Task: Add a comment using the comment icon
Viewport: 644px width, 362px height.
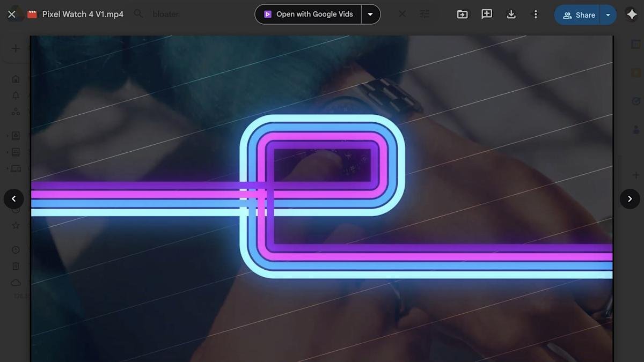Action: tap(487, 14)
